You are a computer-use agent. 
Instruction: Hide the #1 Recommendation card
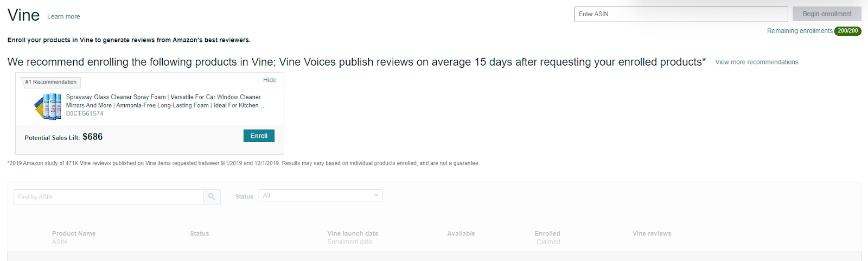pyautogui.click(x=270, y=80)
